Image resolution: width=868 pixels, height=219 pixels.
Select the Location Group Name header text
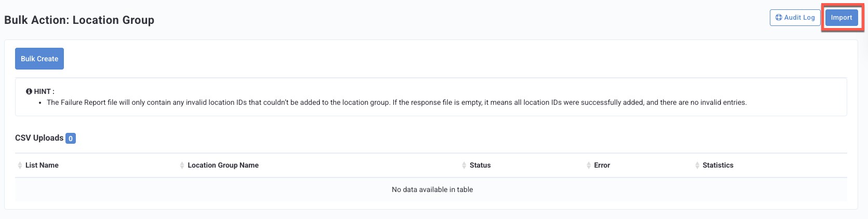[223, 166]
